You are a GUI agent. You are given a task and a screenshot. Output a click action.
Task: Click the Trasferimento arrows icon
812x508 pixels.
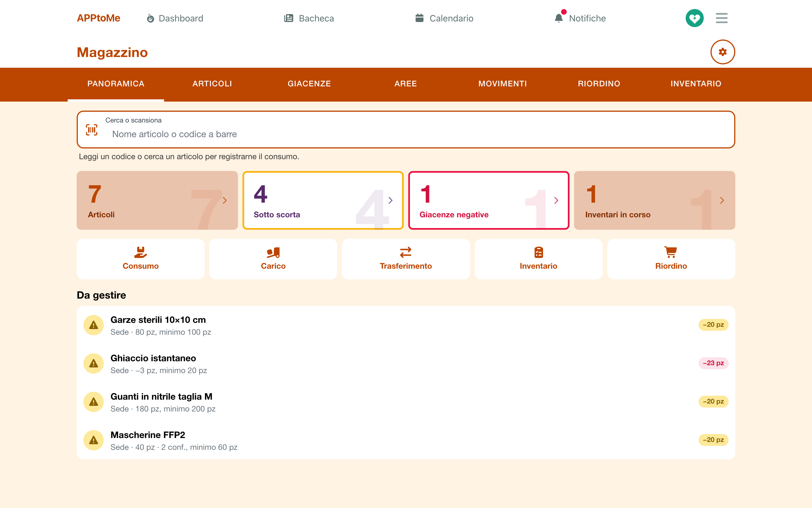[406, 252]
